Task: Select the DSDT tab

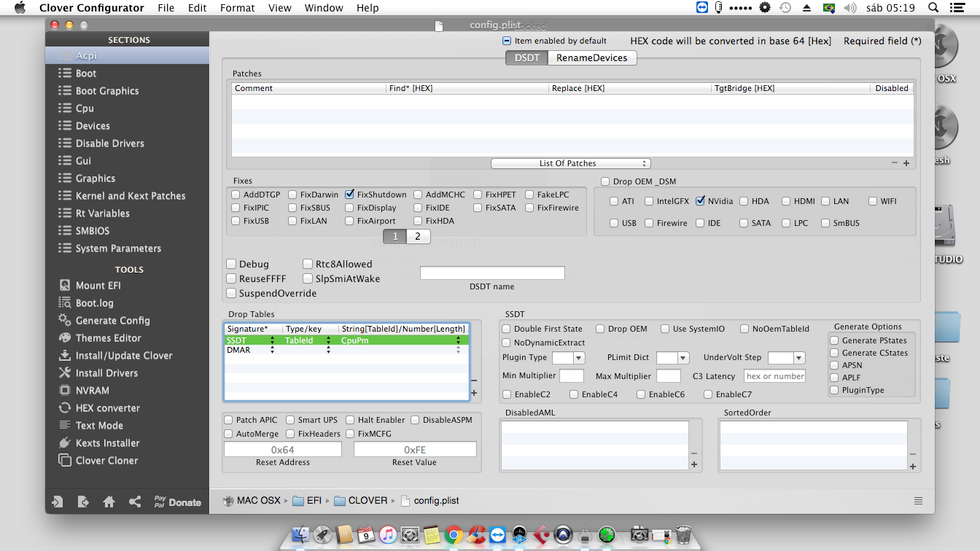Action: point(527,57)
